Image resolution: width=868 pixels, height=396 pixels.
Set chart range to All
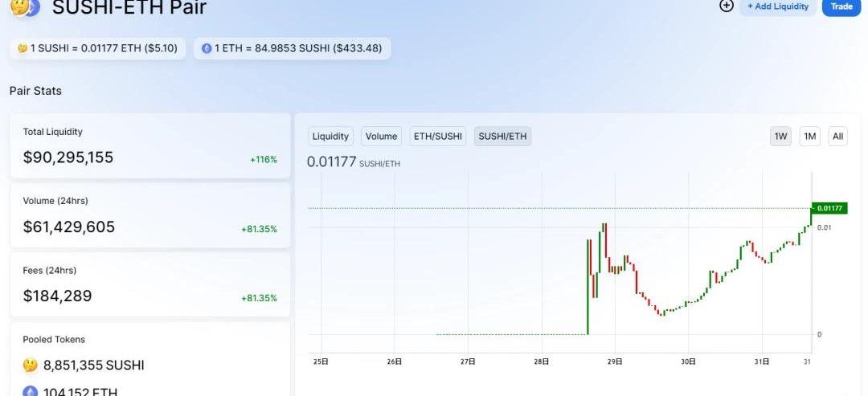837,137
